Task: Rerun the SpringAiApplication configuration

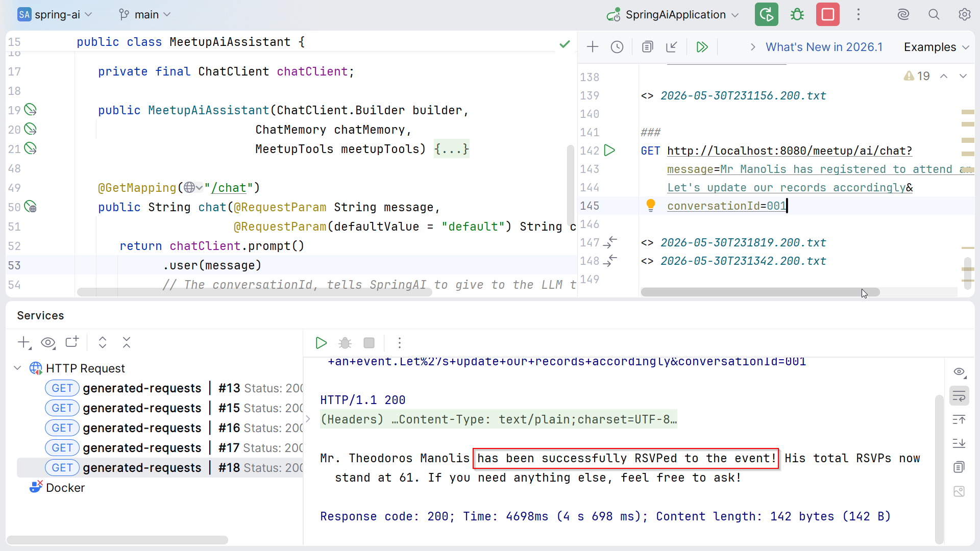Action: tap(766, 14)
